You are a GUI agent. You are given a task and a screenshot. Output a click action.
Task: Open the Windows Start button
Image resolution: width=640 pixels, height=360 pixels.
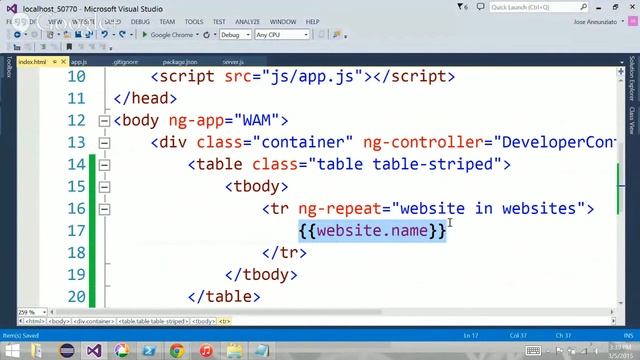pos(12,351)
